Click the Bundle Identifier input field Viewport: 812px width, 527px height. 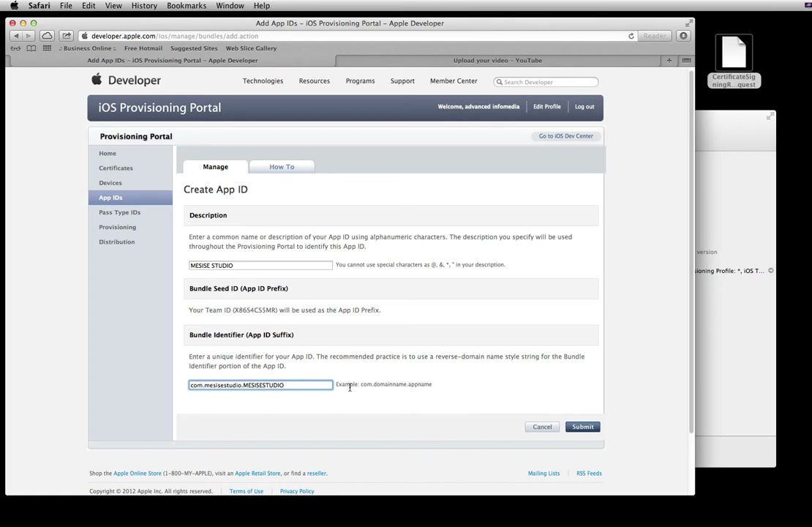260,385
